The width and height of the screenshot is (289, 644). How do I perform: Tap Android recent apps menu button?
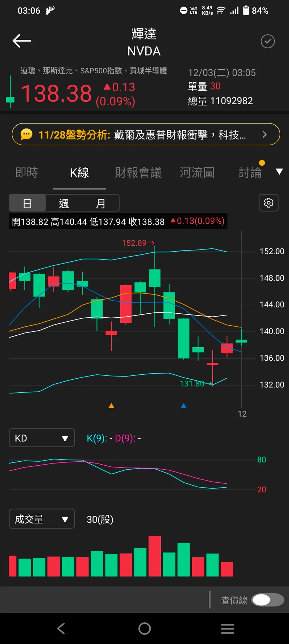228,628
